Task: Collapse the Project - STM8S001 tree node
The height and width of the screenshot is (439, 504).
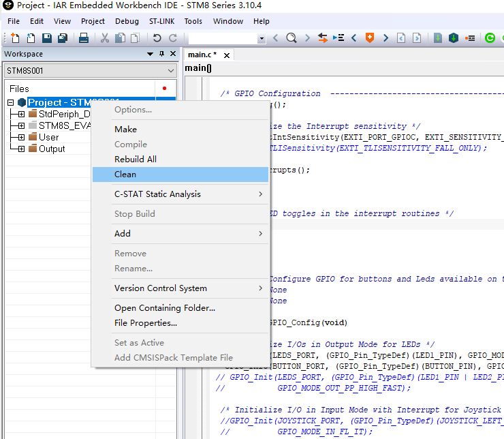Action: pyautogui.click(x=11, y=103)
